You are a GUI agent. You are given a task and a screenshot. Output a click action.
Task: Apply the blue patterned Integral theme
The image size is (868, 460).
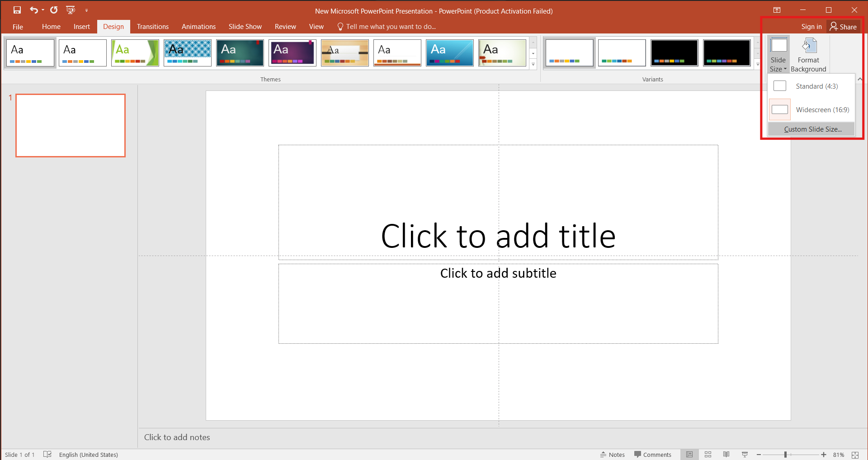188,53
